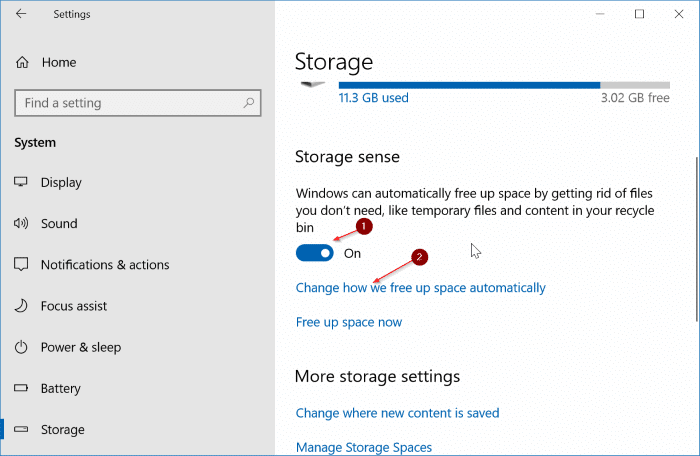Click the Battery icon in sidebar
700x456 pixels.
[x=22, y=388]
